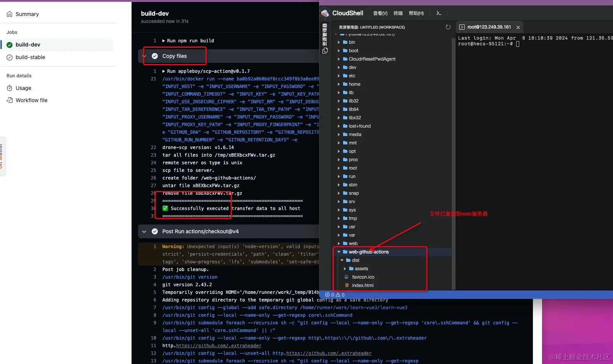Expand the 'Run appleboy/scp-action@v0.1.7' log group
Screen dimensions: 613x364
point(164,71)
